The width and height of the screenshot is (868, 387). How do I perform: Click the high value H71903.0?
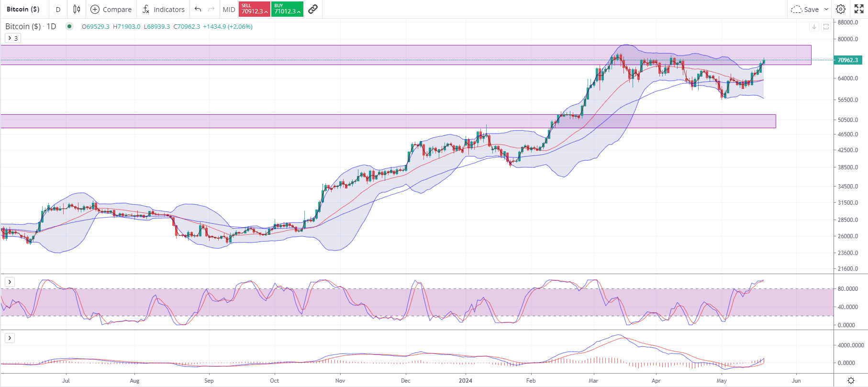point(127,26)
